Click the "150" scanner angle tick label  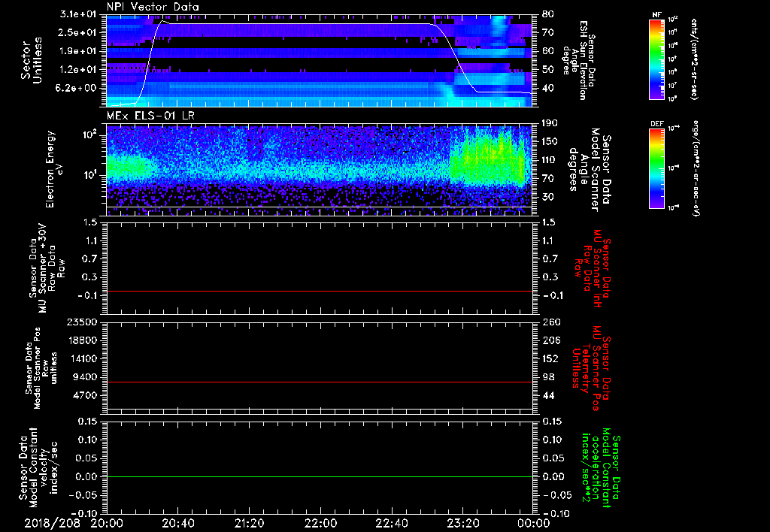550,142
